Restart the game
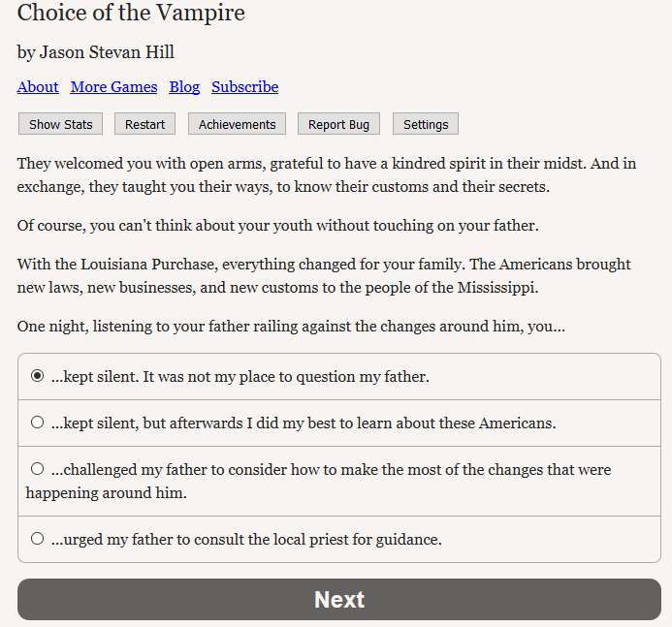The image size is (672, 627). pos(144,124)
